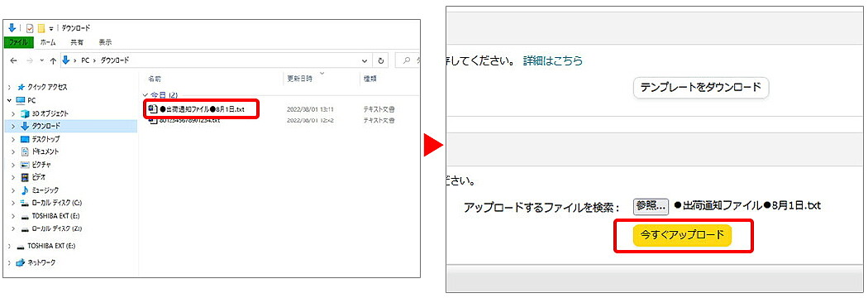Click the ドキュメント icon in sidebar
Viewport: 868px width, 298px height.
25,151
